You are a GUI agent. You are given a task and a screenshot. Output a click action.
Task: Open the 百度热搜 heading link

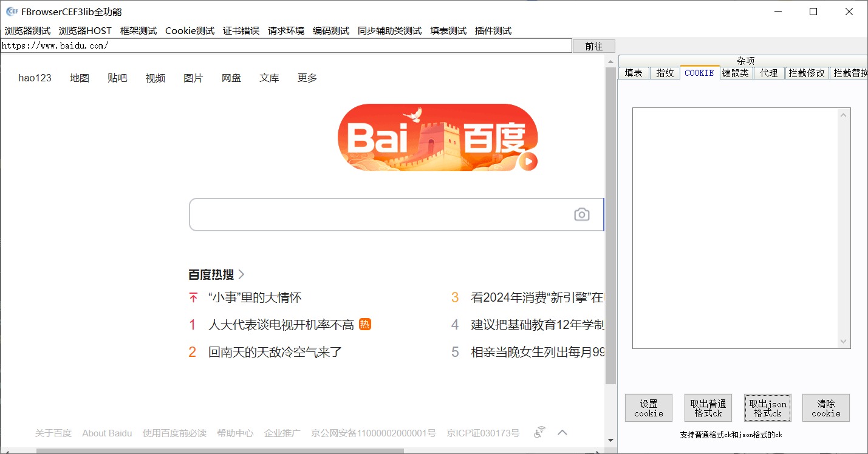pos(211,274)
